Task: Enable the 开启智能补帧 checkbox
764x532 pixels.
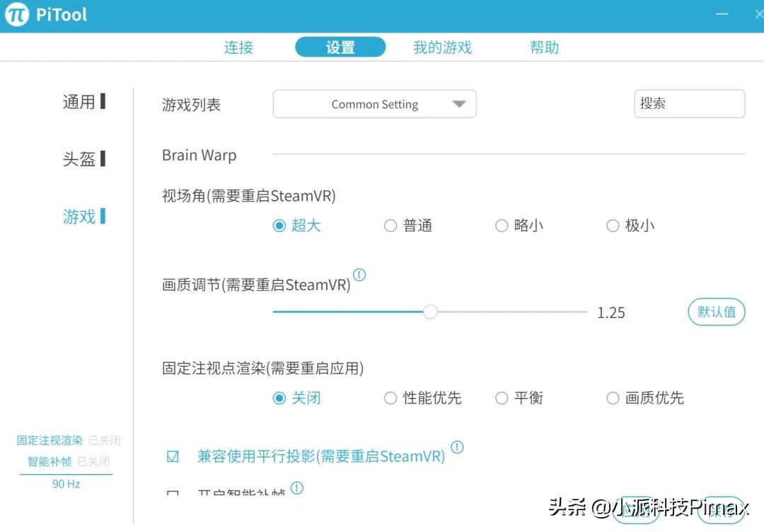Action: [x=173, y=493]
